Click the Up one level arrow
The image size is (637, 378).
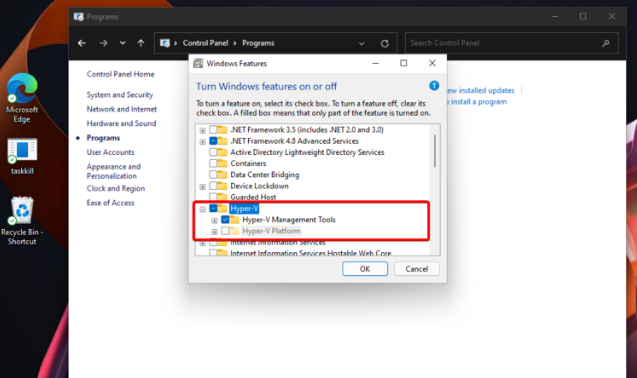click(x=141, y=43)
